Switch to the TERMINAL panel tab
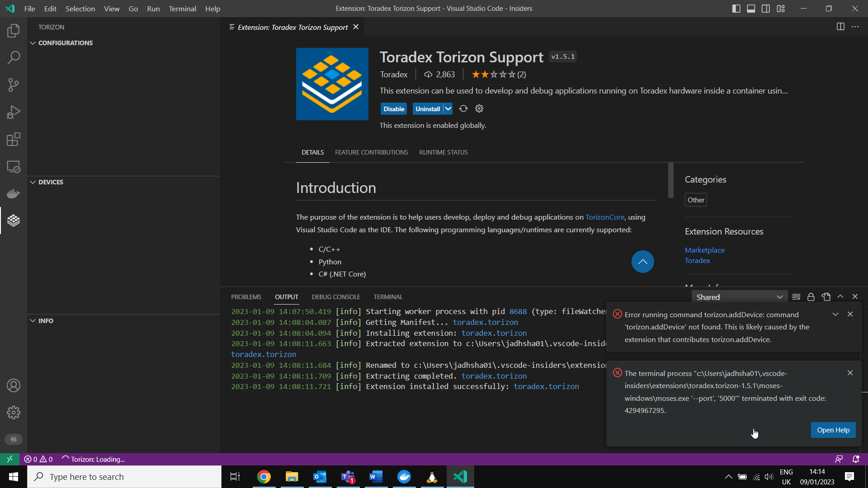The image size is (868, 488). [x=388, y=297]
